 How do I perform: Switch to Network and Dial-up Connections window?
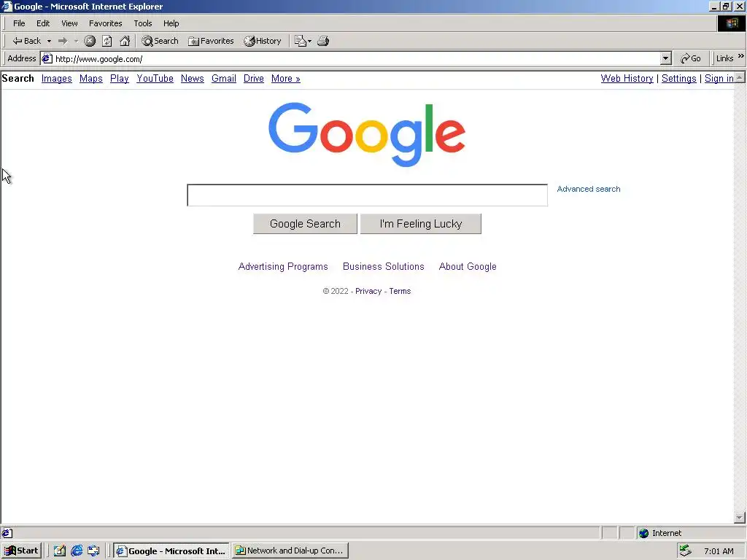point(290,551)
